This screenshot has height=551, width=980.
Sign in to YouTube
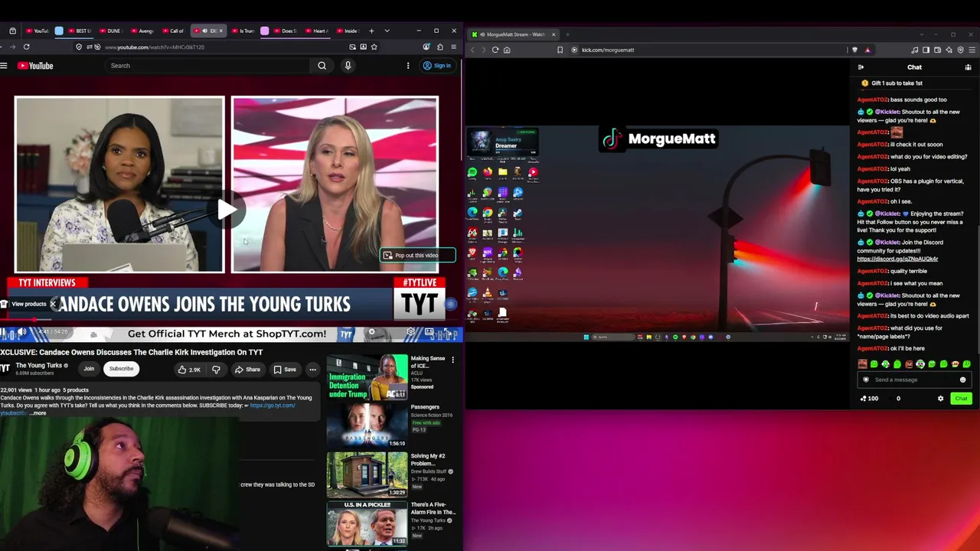pos(437,66)
